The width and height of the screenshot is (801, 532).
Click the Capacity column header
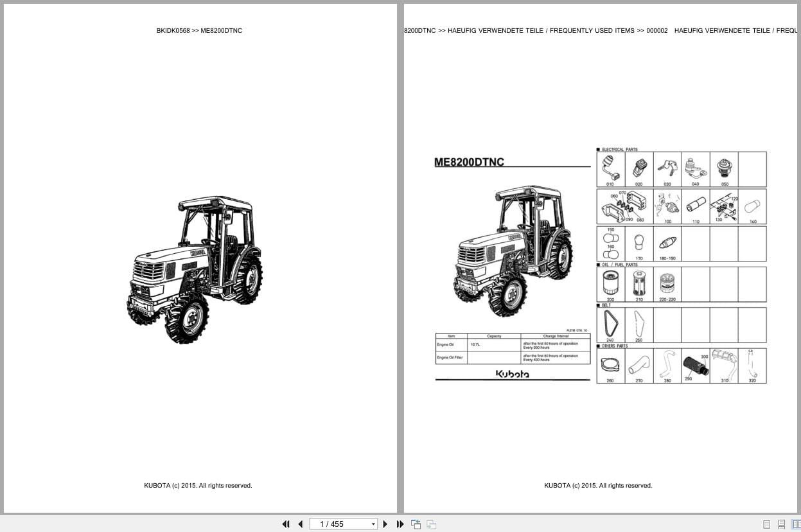click(x=494, y=336)
